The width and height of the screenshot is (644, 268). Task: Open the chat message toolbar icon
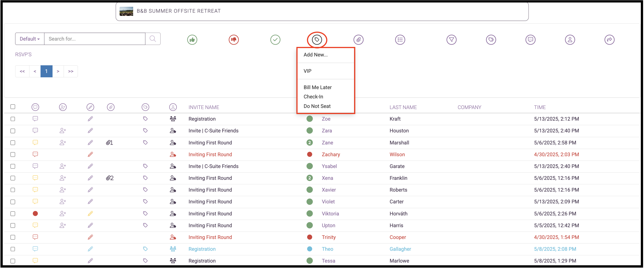[531, 39]
